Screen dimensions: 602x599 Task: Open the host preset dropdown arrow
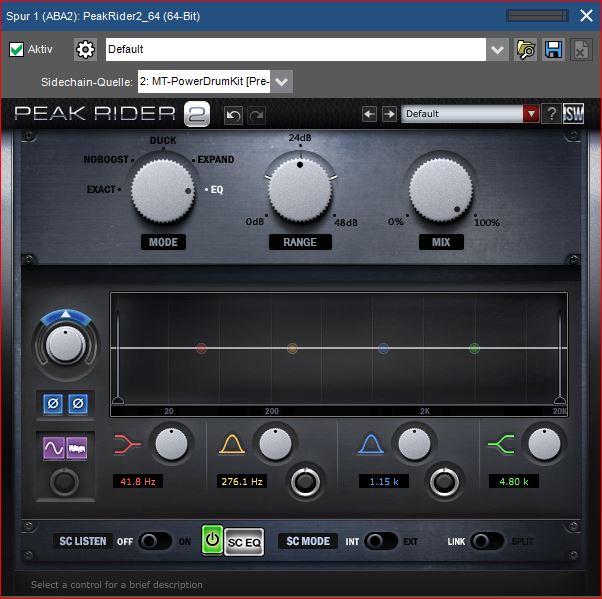click(497, 50)
